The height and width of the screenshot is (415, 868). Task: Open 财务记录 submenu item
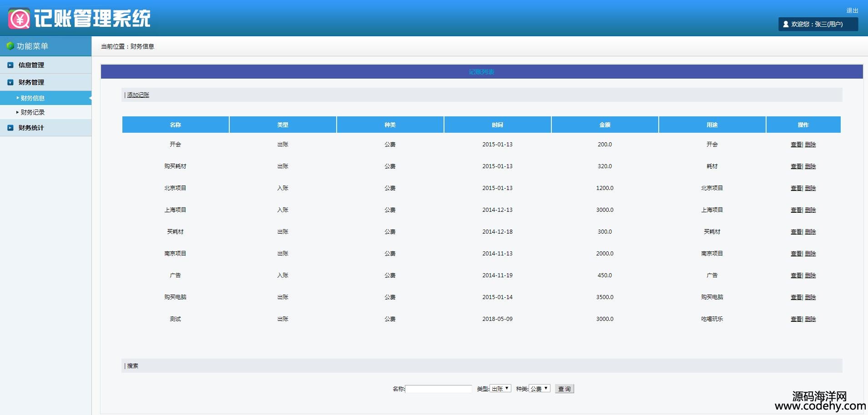click(33, 112)
